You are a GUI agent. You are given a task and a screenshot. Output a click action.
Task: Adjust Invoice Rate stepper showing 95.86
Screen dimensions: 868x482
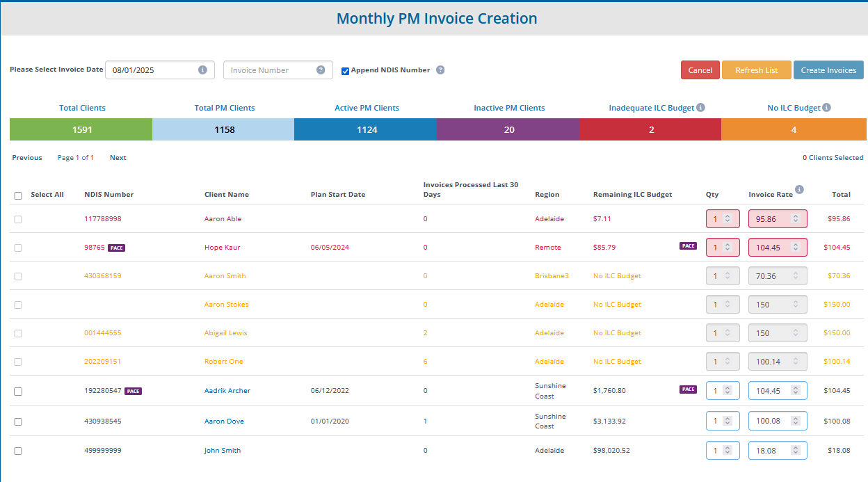[x=795, y=219]
